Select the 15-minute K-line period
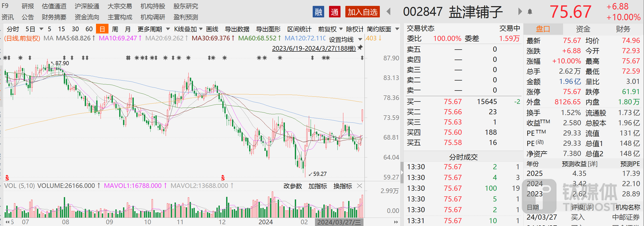The height and width of the screenshot is (226, 644). click(x=62, y=29)
